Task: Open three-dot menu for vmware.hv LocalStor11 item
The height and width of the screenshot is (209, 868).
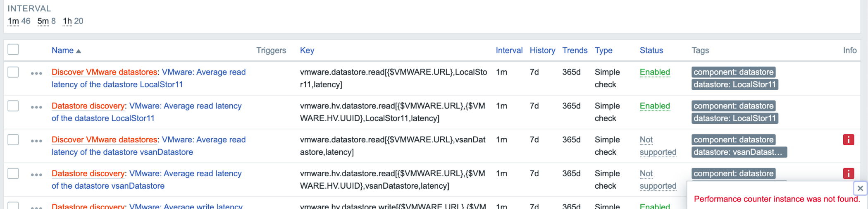Action: tap(36, 107)
